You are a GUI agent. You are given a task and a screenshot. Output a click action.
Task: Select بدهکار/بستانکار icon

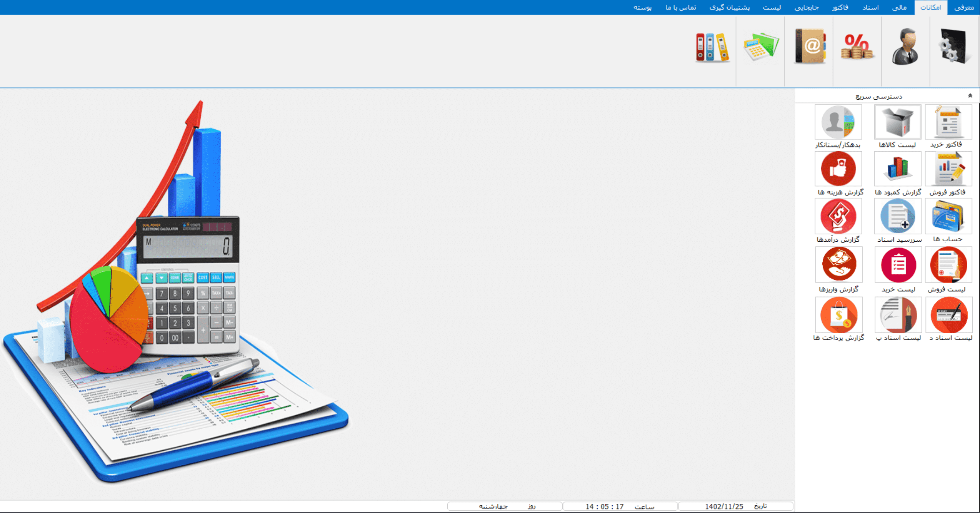[x=839, y=122]
